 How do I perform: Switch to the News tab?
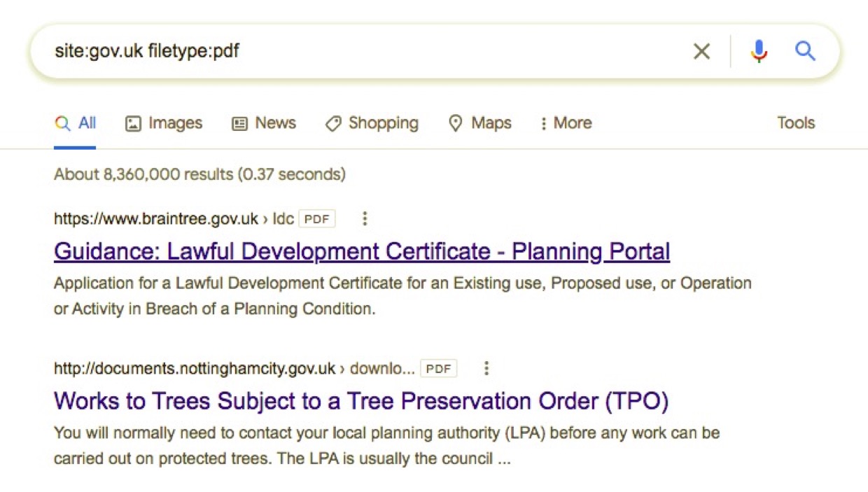coord(264,123)
